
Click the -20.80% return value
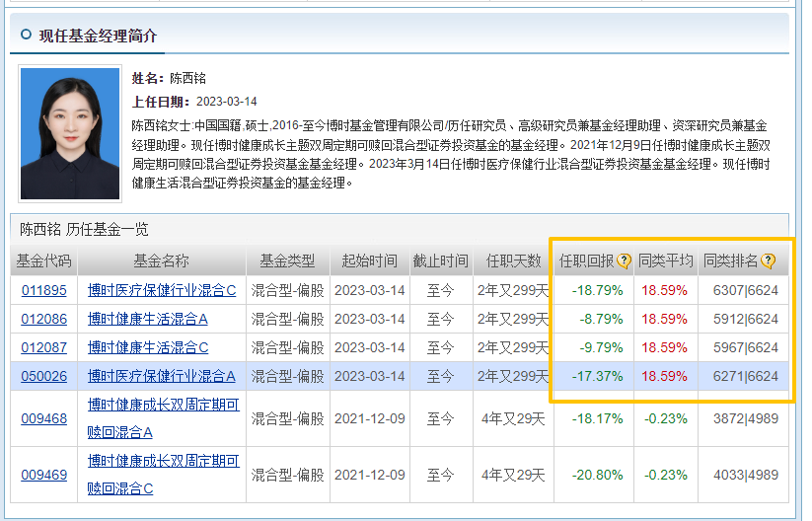(598, 475)
